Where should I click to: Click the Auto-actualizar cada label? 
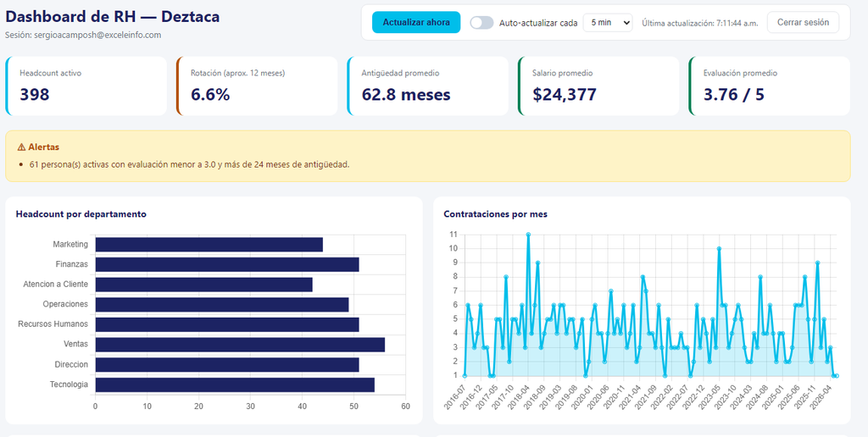pos(538,23)
